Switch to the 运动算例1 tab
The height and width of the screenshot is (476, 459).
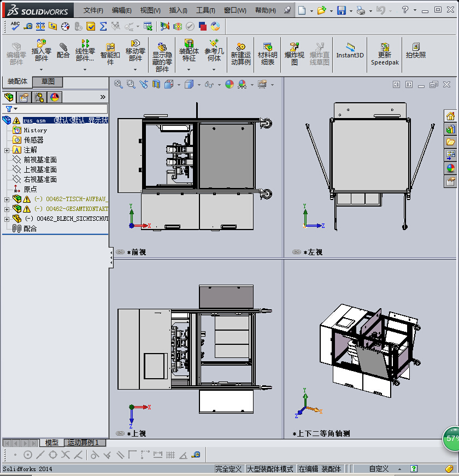(85, 443)
